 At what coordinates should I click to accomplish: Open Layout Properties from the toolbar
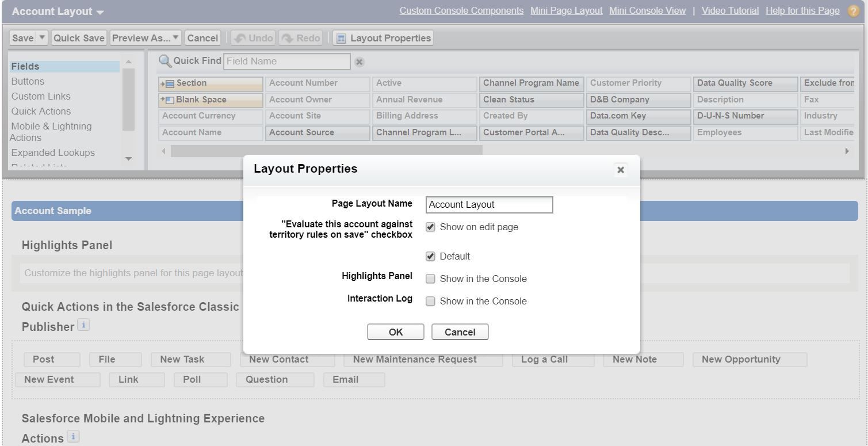point(383,38)
